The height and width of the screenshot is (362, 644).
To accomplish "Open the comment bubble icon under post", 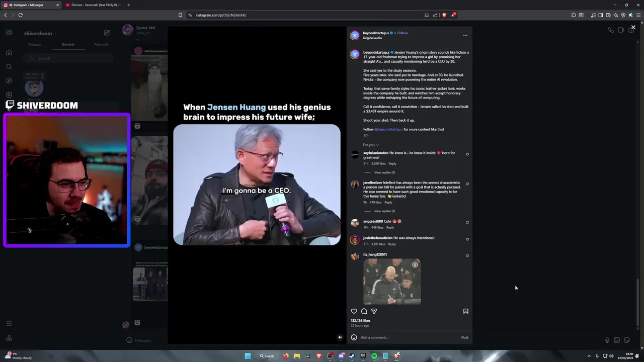I will (364, 311).
